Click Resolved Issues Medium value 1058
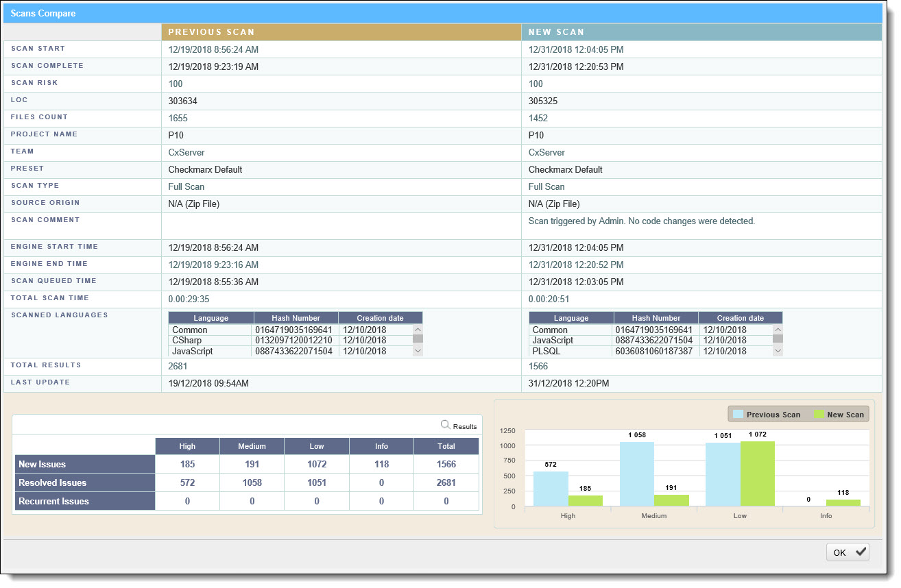 [252, 482]
